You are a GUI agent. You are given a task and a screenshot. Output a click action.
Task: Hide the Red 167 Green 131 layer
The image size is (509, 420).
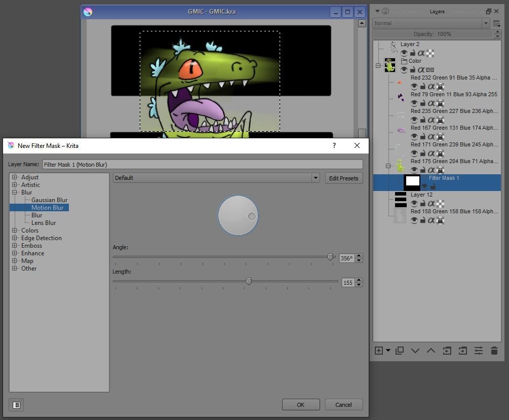point(414,137)
